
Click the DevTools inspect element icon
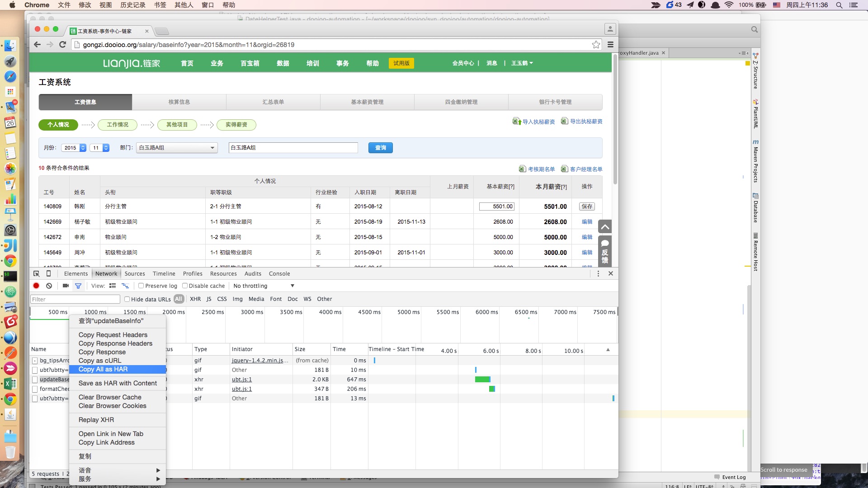(x=37, y=273)
